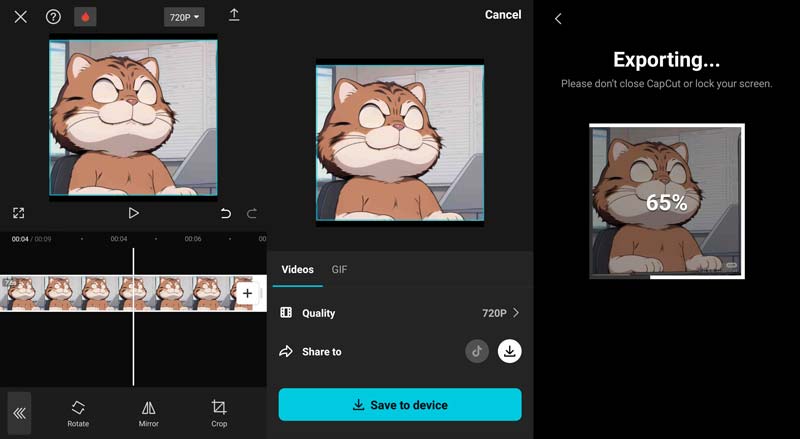Tap Cancel on the export panel
This screenshot has width=800, height=439.
tap(503, 15)
